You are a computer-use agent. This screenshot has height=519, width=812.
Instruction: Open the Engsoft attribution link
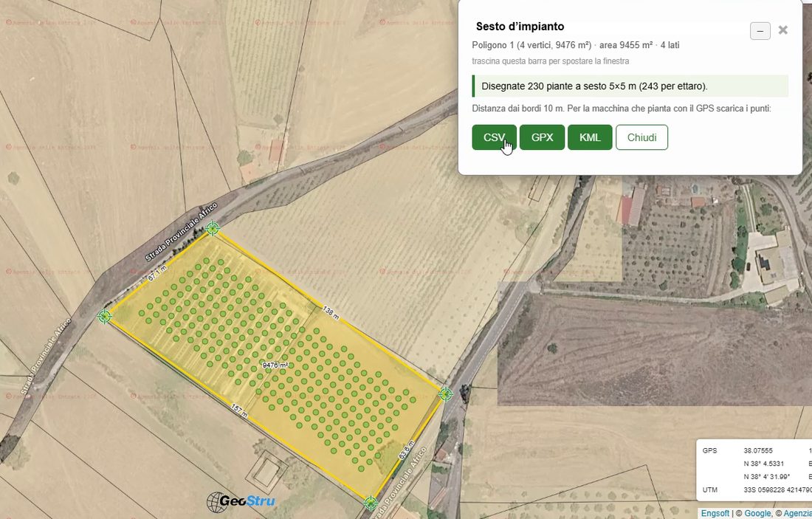(x=715, y=513)
